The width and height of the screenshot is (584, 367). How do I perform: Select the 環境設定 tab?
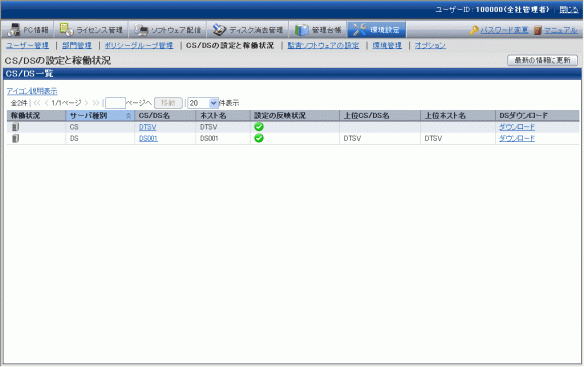(377, 30)
